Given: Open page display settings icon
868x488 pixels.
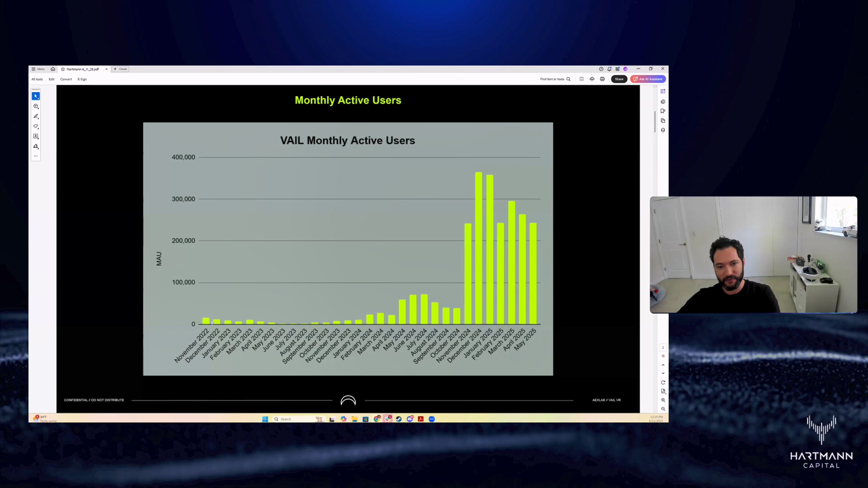Looking at the screenshot, I should (x=663, y=391).
